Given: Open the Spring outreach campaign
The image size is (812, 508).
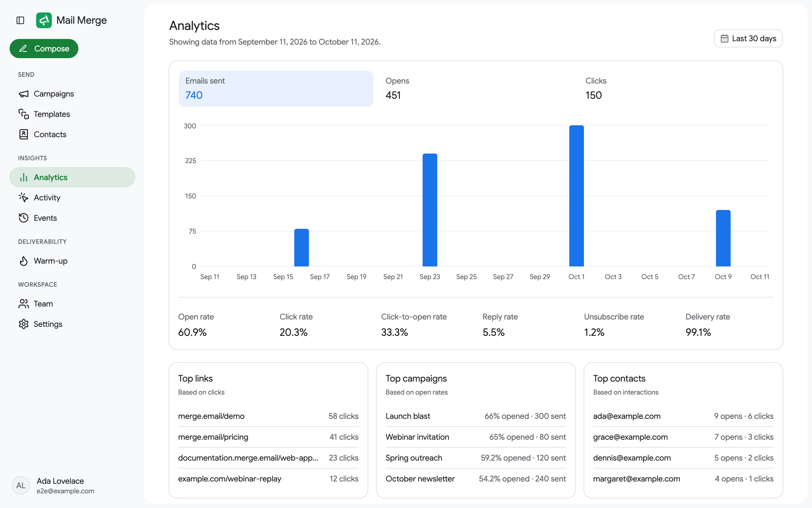Looking at the screenshot, I should [x=476, y=458].
